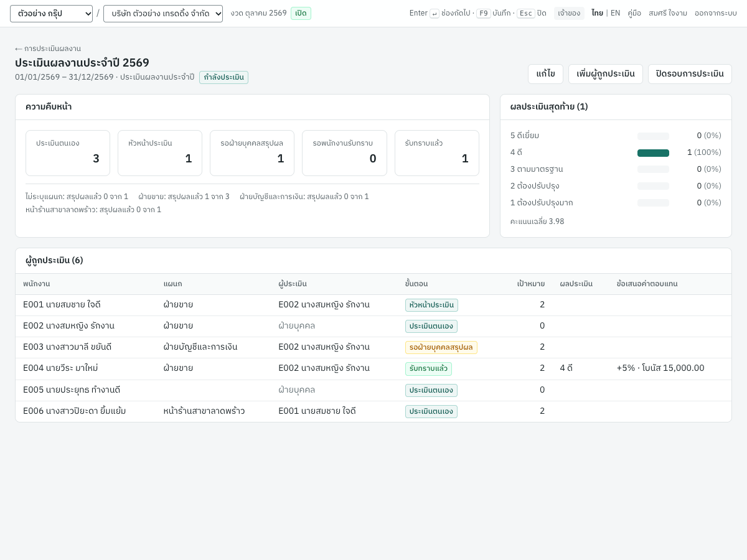This screenshot has width=747, height=560.
Task: Click the เจ้าของ role badge
Action: (569, 13)
